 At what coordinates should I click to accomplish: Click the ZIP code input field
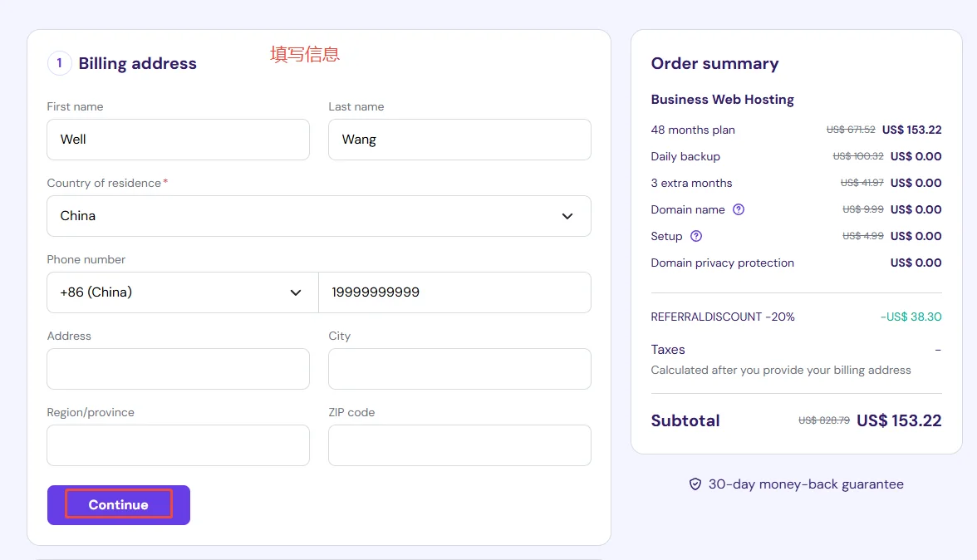pyautogui.click(x=460, y=445)
